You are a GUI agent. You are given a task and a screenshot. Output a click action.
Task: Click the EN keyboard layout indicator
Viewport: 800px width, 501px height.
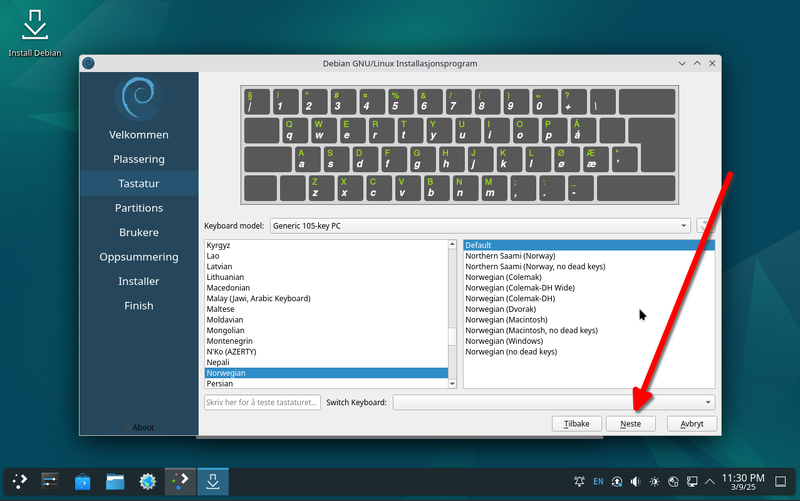pos(598,482)
